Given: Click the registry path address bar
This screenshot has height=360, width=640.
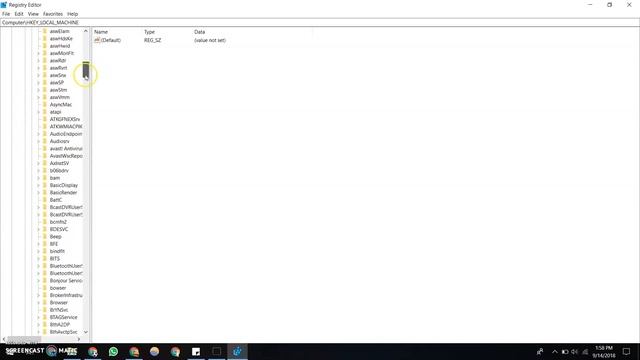Looking at the screenshot, I should (x=320, y=23).
